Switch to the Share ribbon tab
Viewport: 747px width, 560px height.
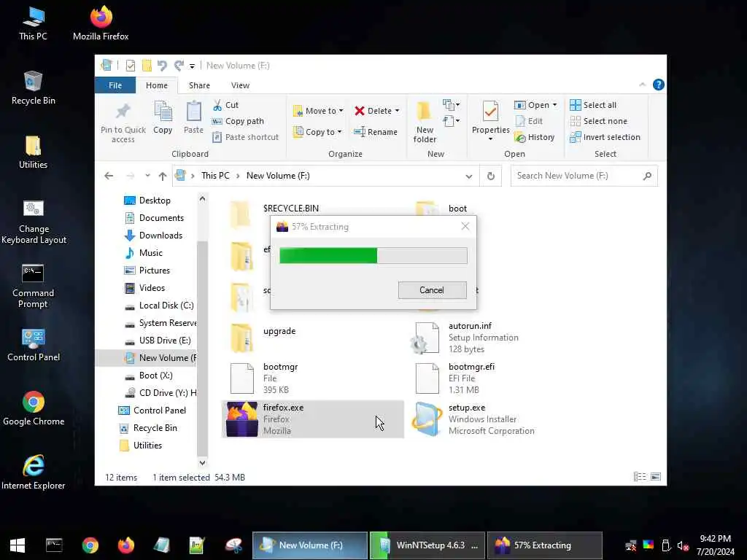199,85
